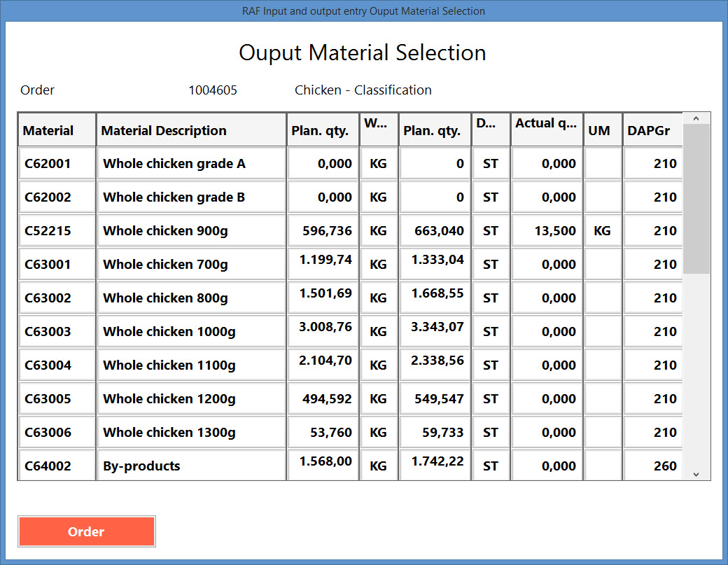Select the Material column header
Screen dimensions: 728x565
click(57, 130)
